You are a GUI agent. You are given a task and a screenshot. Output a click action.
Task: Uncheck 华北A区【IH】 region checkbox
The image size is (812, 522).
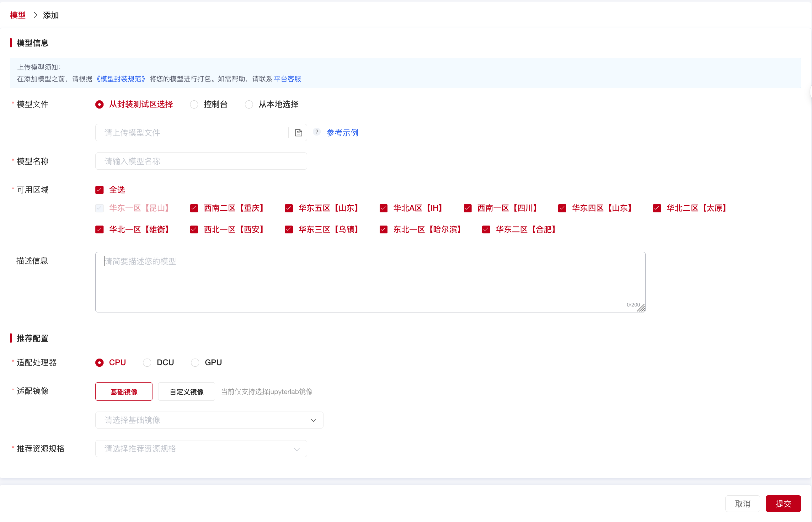(383, 208)
